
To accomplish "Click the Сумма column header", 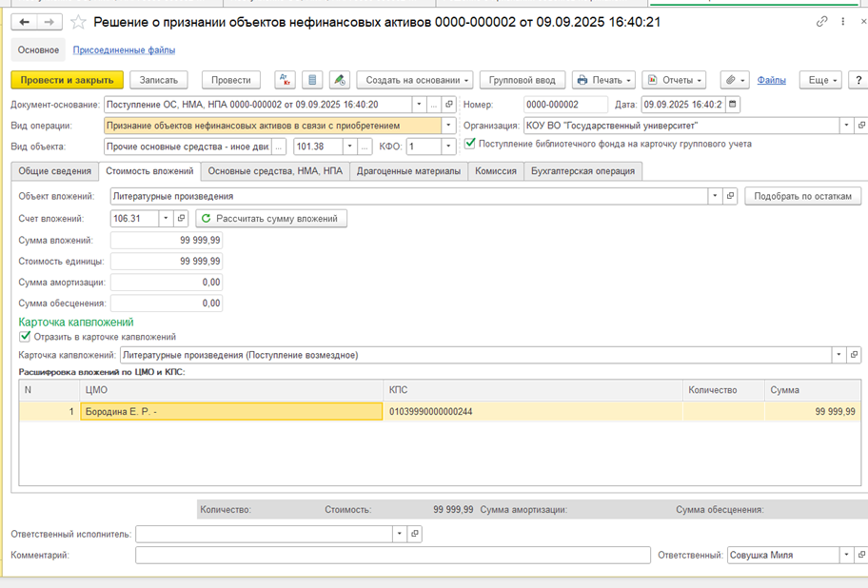I will 812,390.
